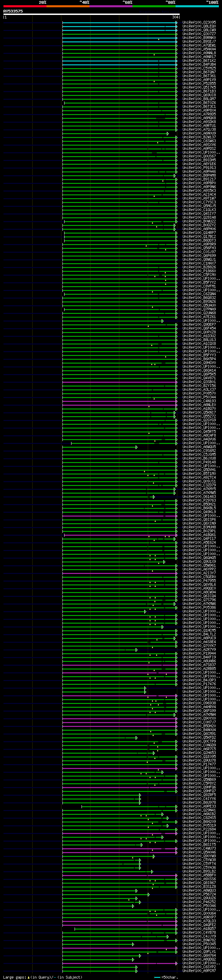Viewport: 222px width, 980px height.
Task: Open hit UniRef100_Q8LCW9
Action: click(199, 31)
